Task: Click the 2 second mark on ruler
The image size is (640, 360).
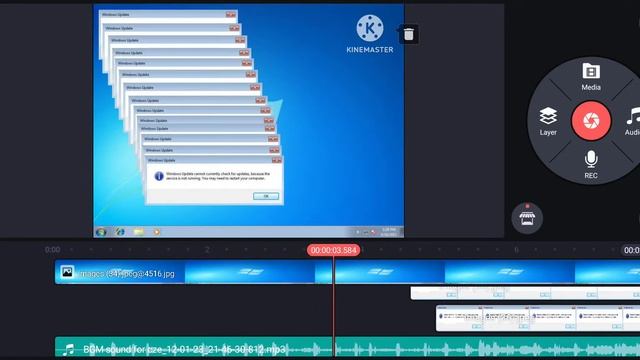Action: point(207,250)
